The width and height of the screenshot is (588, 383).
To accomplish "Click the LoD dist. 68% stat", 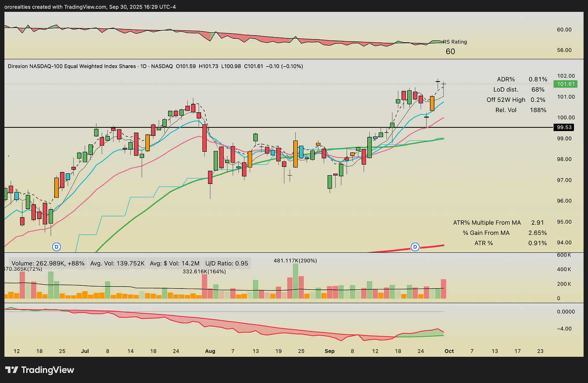I will tap(519, 90).
